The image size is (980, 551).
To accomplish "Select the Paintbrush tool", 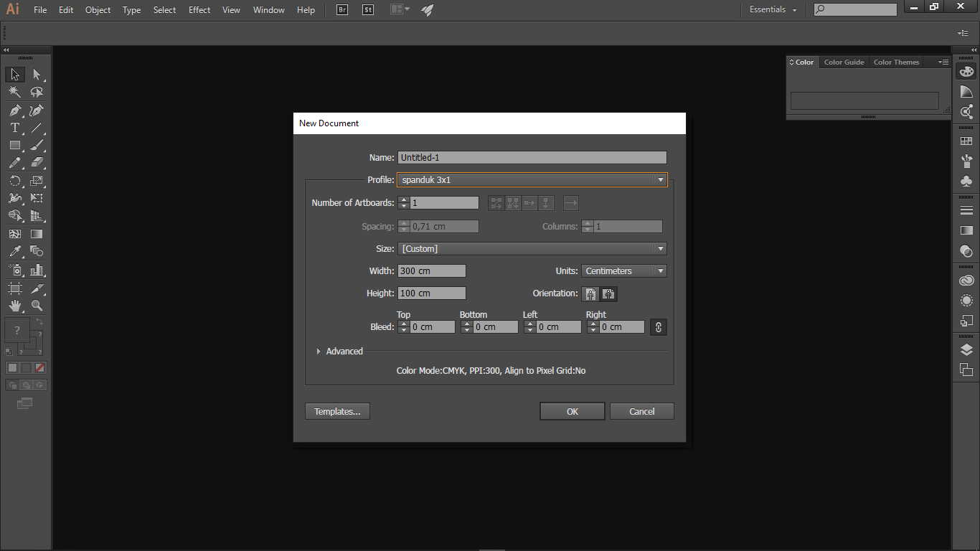I will click(x=37, y=145).
